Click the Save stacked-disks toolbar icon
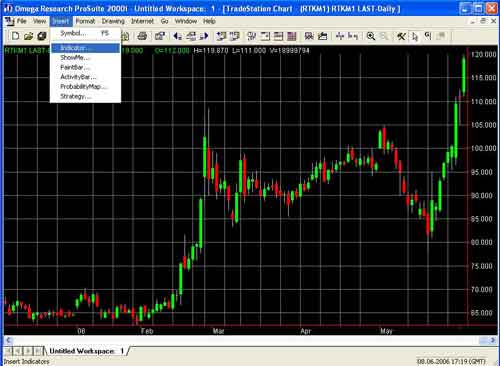Viewport: 500px width, 366px height. click(42, 36)
